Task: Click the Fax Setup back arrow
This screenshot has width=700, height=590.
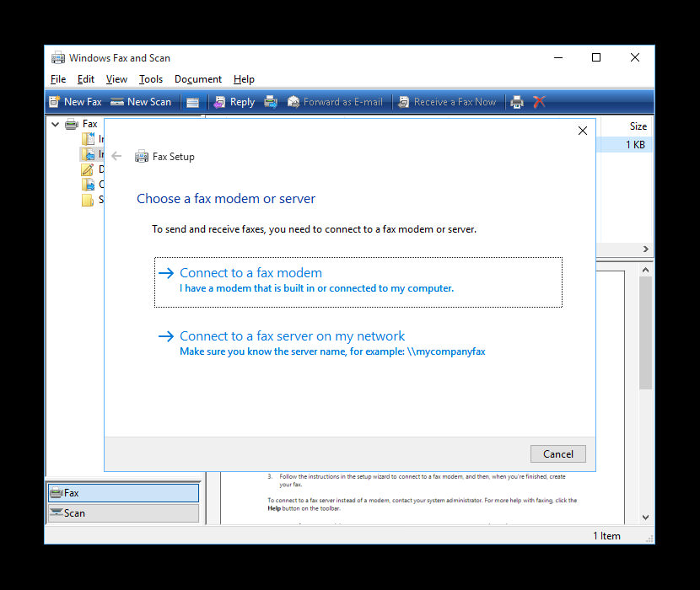Action: tap(116, 156)
